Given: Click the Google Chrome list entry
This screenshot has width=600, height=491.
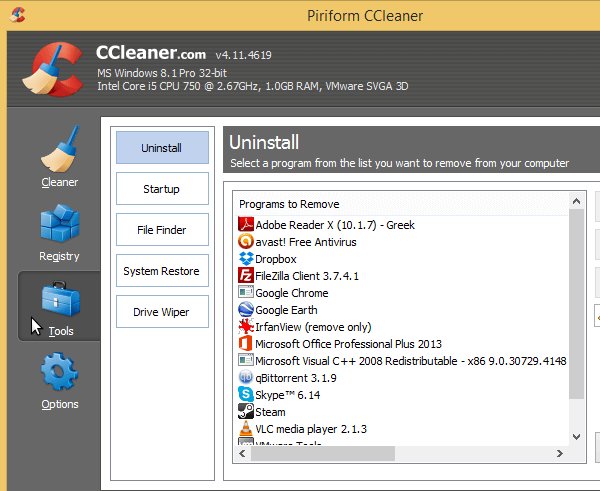Looking at the screenshot, I should click(291, 293).
